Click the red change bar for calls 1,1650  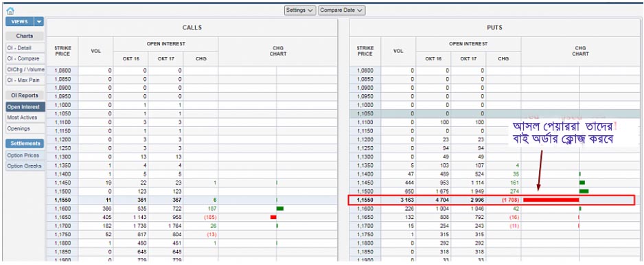click(x=273, y=217)
